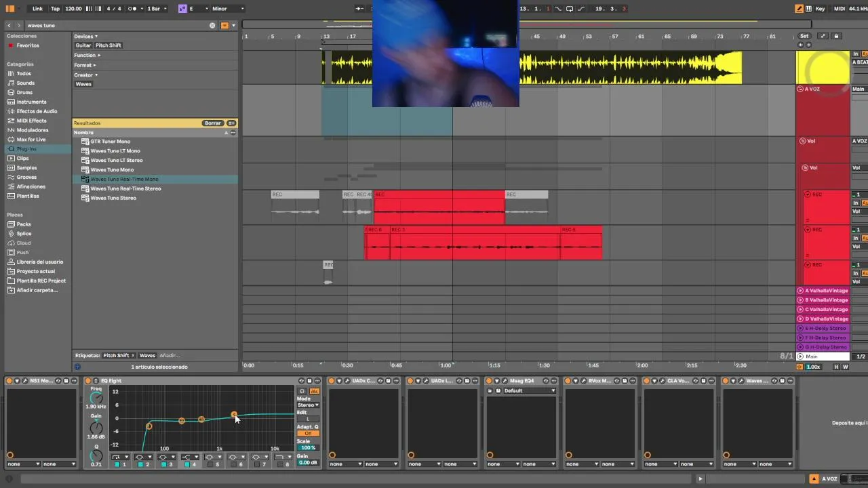Screen dimensions: 868x488
Task: Enable MIDI map mode
Action: click(x=840, y=8)
